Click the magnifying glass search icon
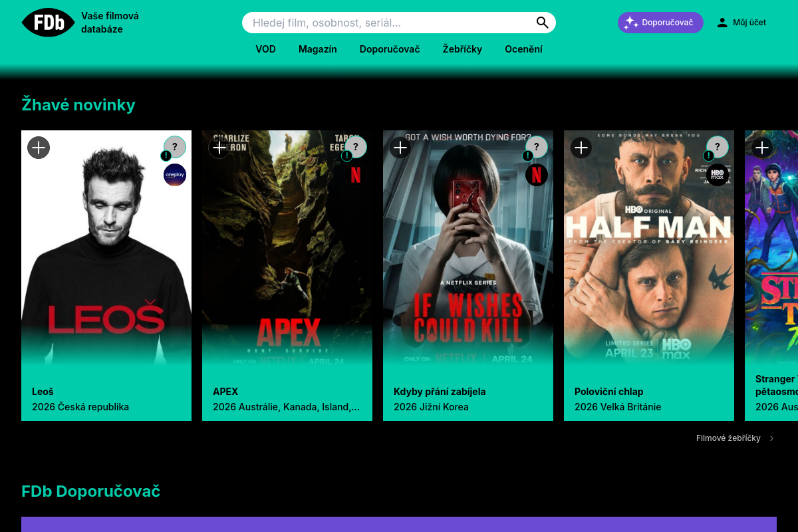798x532 pixels. point(543,23)
